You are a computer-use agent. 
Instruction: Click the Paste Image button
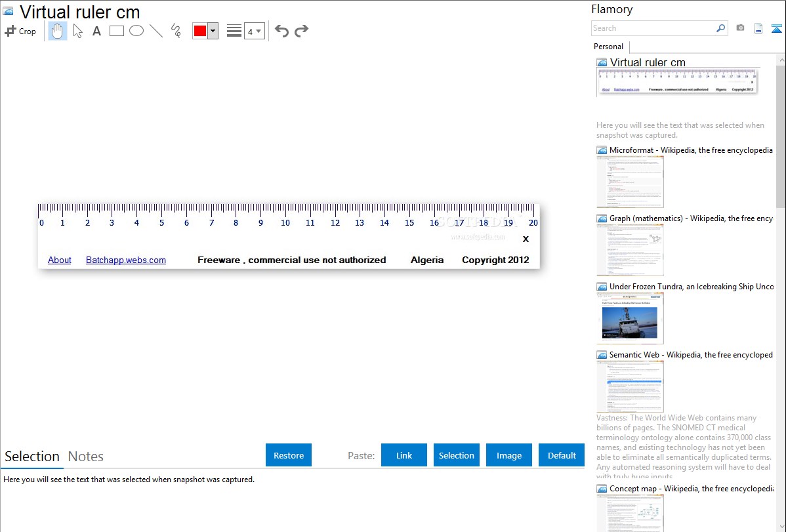tap(509, 455)
